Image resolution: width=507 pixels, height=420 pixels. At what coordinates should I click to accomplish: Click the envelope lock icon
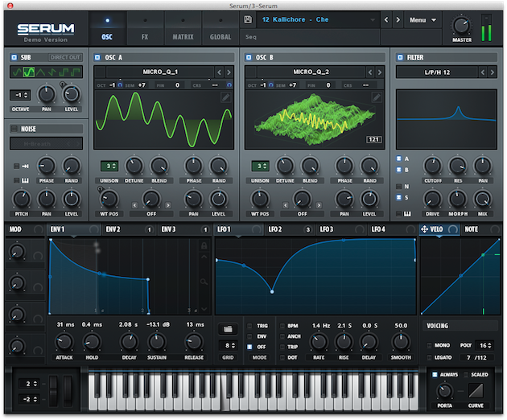pos(204,245)
